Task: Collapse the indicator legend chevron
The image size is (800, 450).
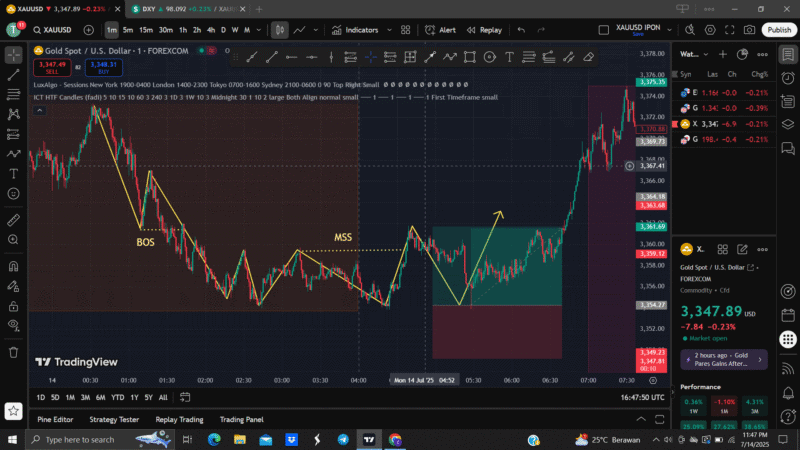Action: click(x=39, y=110)
